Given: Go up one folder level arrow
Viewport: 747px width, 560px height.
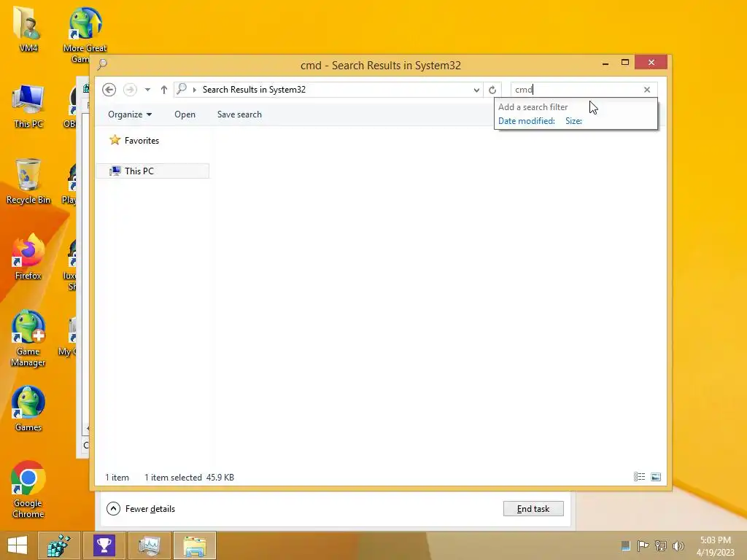Looking at the screenshot, I should (x=164, y=90).
